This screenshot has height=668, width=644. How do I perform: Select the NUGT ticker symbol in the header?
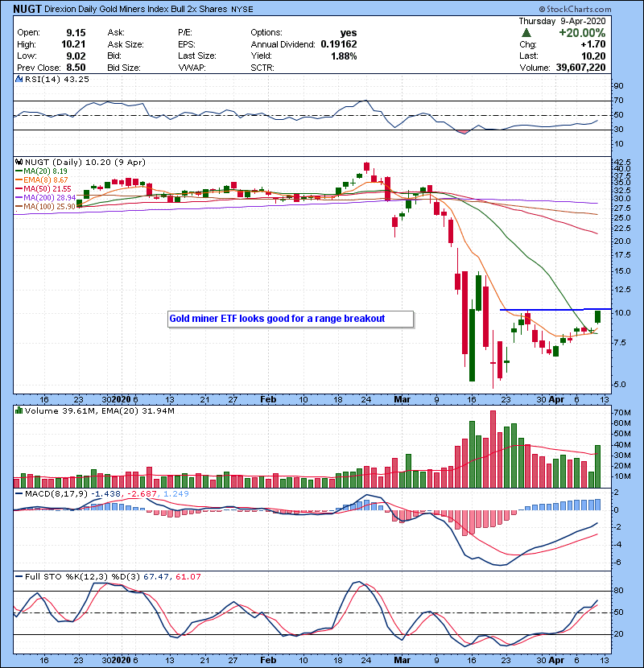[x=27, y=9]
